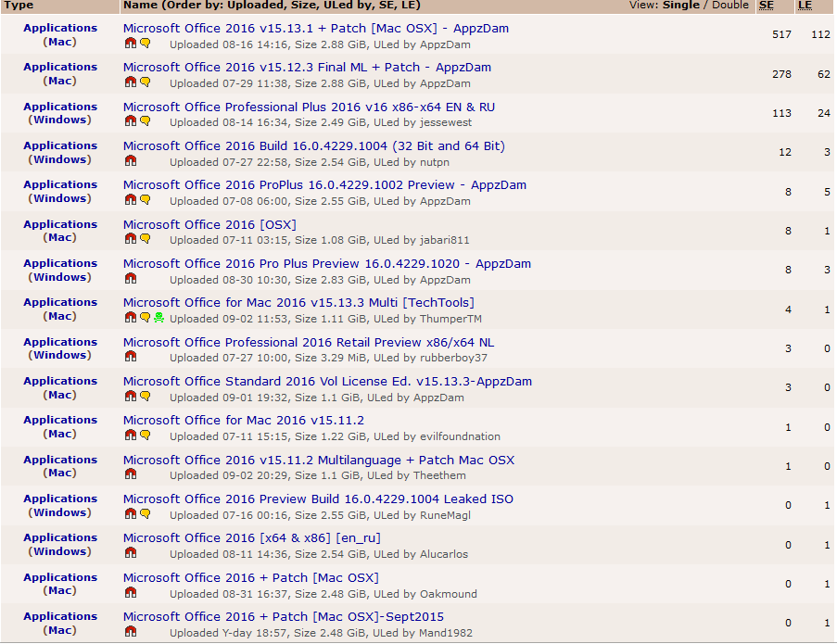Open Office Professional Plus 2016 v16 x86-x64 EN & RU
The image size is (837, 644).
[309, 107]
